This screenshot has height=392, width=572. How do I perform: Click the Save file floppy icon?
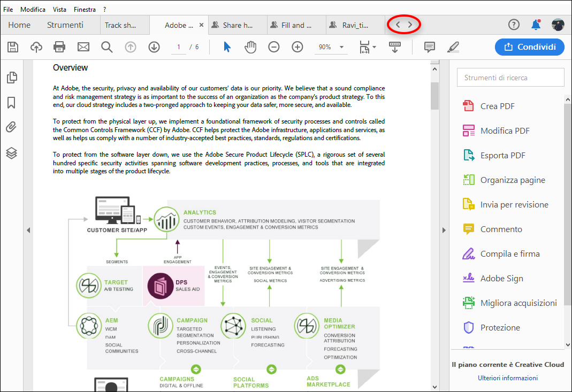(13, 47)
